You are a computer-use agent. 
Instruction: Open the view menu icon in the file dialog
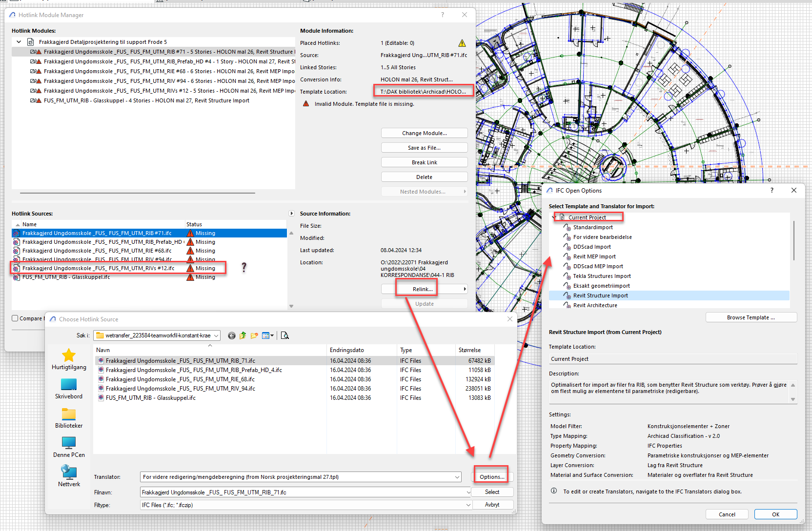pos(268,335)
